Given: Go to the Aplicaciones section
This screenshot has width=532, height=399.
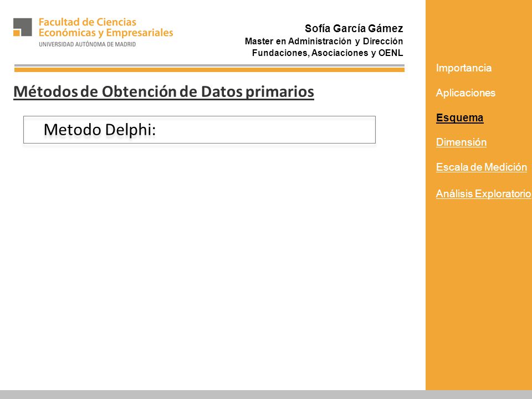Looking at the screenshot, I should coord(465,93).
